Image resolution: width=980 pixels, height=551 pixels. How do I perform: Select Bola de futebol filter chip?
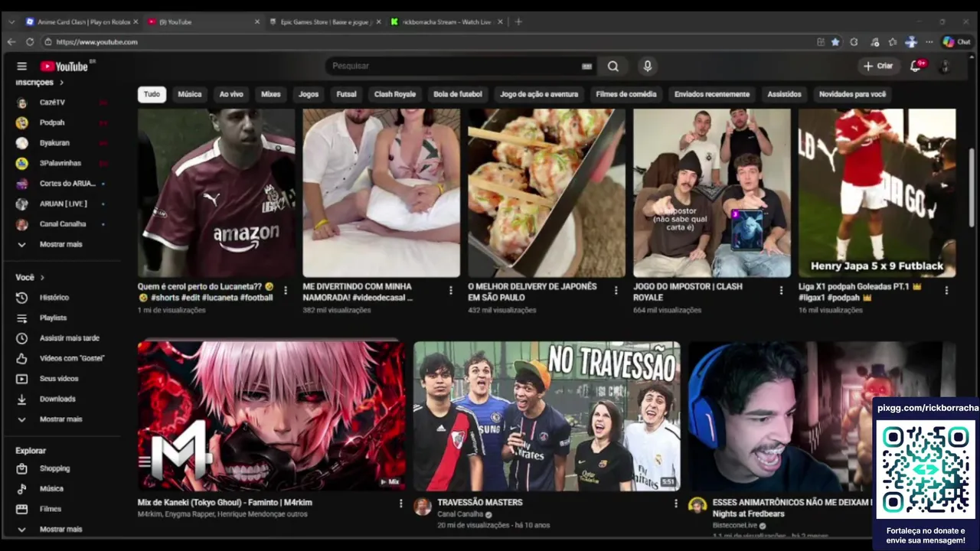[x=458, y=94]
